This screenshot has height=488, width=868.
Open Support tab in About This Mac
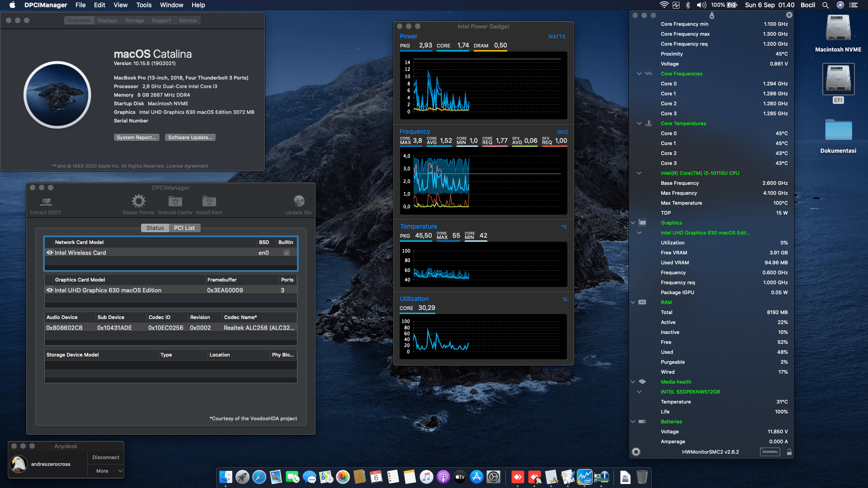tap(161, 20)
